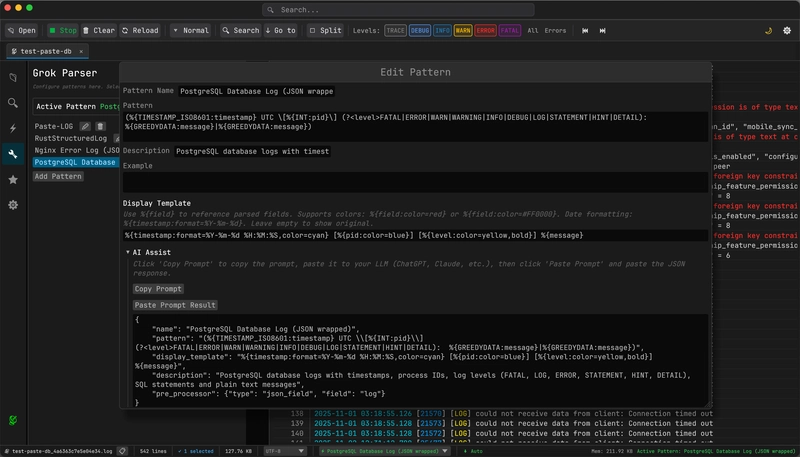Switch to test-paste-db tab
The height and width of the screenshot is (457, 800).
(x=45, y=52)
